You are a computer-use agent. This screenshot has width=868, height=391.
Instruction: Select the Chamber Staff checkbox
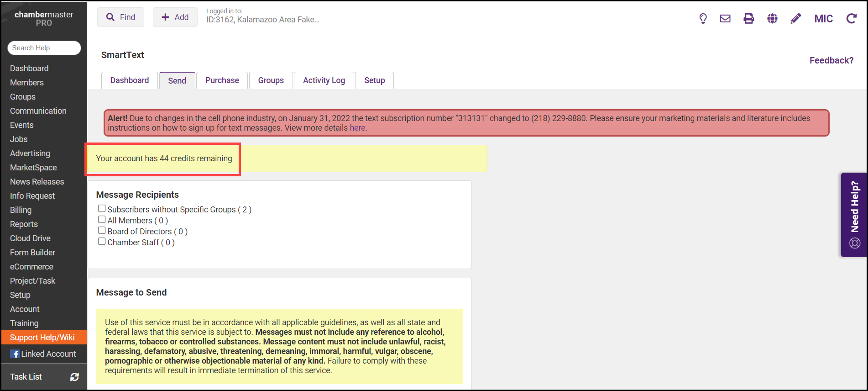click(x=102, y=242)
